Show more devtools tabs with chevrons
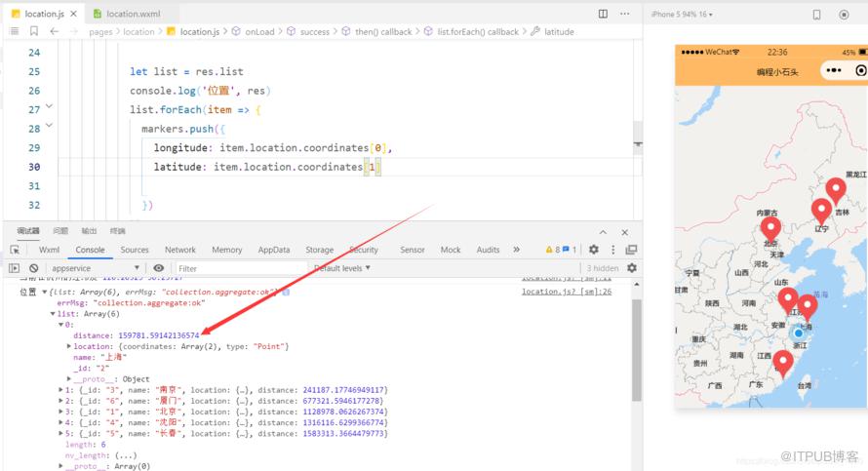Image resolution: width=868 pixels, height=471 pixels. point(516,250)
